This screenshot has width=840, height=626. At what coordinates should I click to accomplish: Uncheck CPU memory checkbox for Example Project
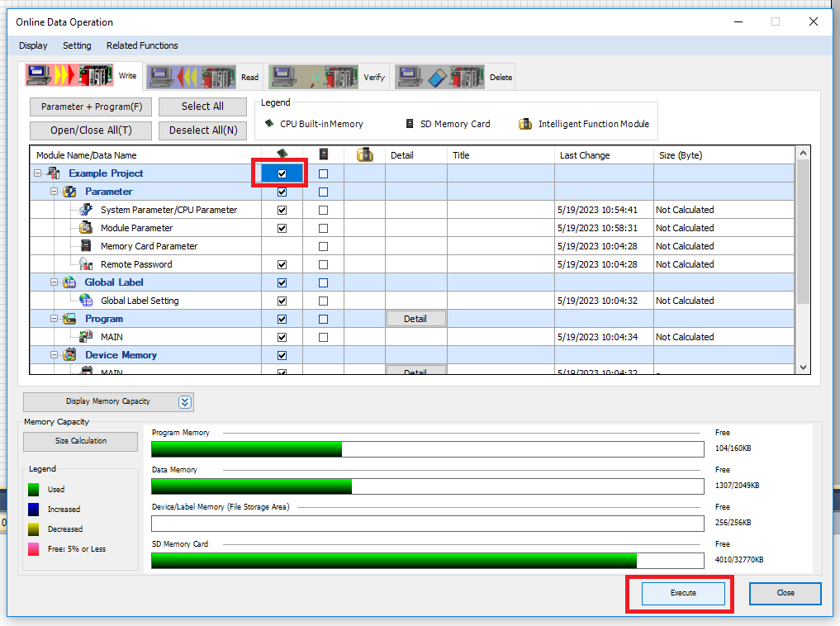coord(282,173)
